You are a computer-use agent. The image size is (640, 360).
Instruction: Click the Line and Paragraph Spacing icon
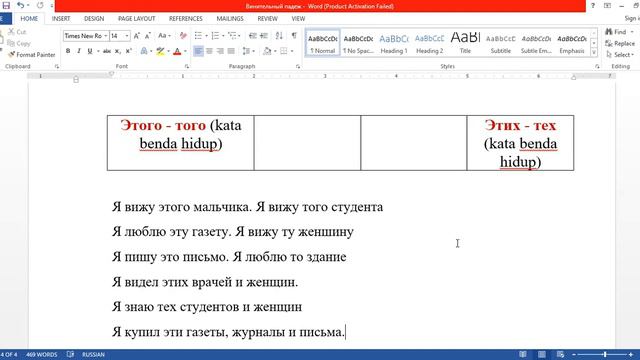tap(246, 51)
